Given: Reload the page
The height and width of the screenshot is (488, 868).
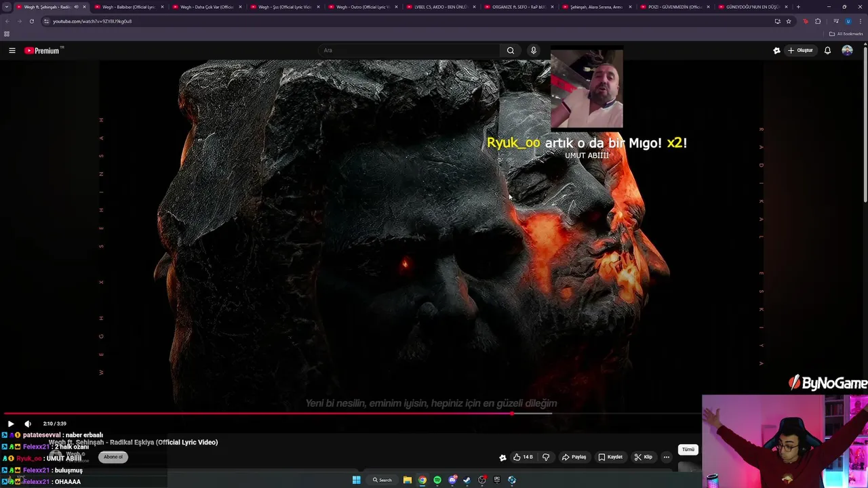Looking at the screenshot, I should (x=31, y=21).
